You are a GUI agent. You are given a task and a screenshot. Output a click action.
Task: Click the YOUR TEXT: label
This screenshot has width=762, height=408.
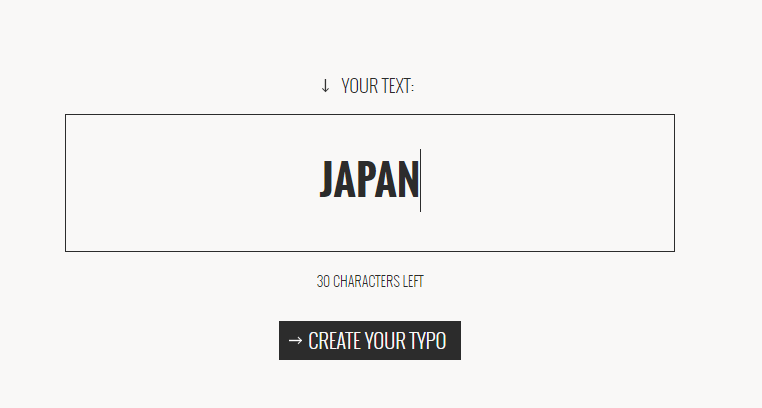[x=377, y=87]
